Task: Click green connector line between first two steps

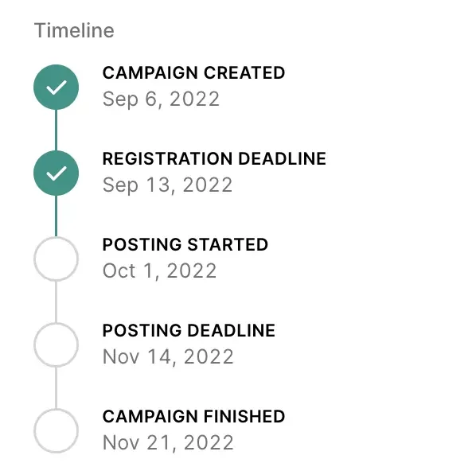Action: [57, 130]
